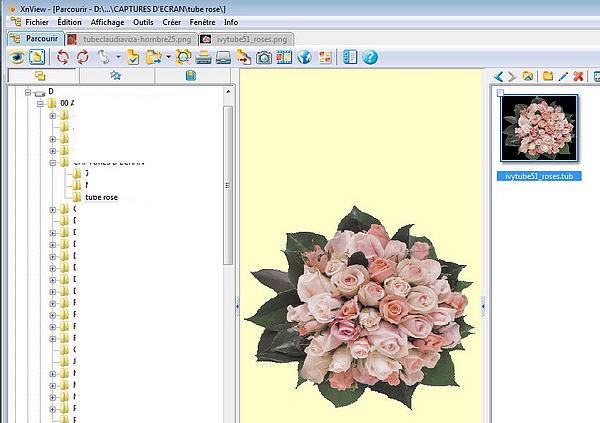The height and width of the screenshot is (423, 600).
Task: Switch to the favorites star panel tab
Action: coord(115,75)
